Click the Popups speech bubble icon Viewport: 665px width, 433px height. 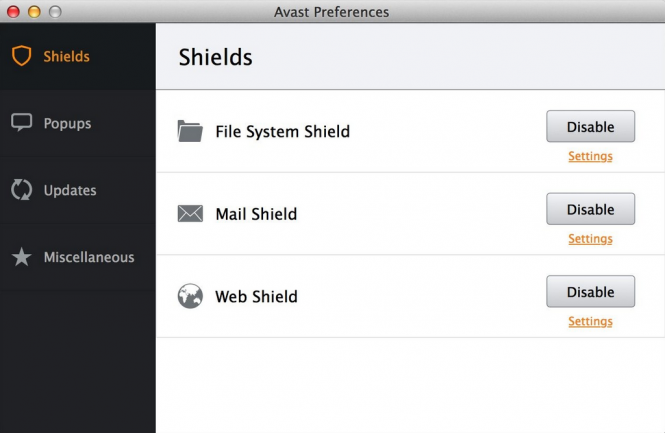click(21, 123)
